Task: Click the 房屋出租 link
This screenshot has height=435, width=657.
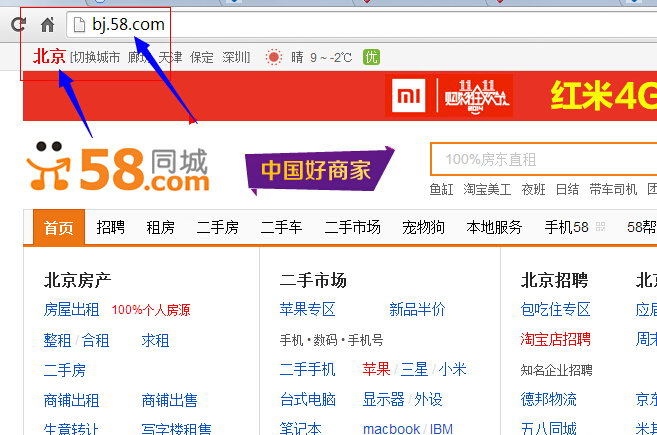Action: pyautogui.click(x=71, y=309)
